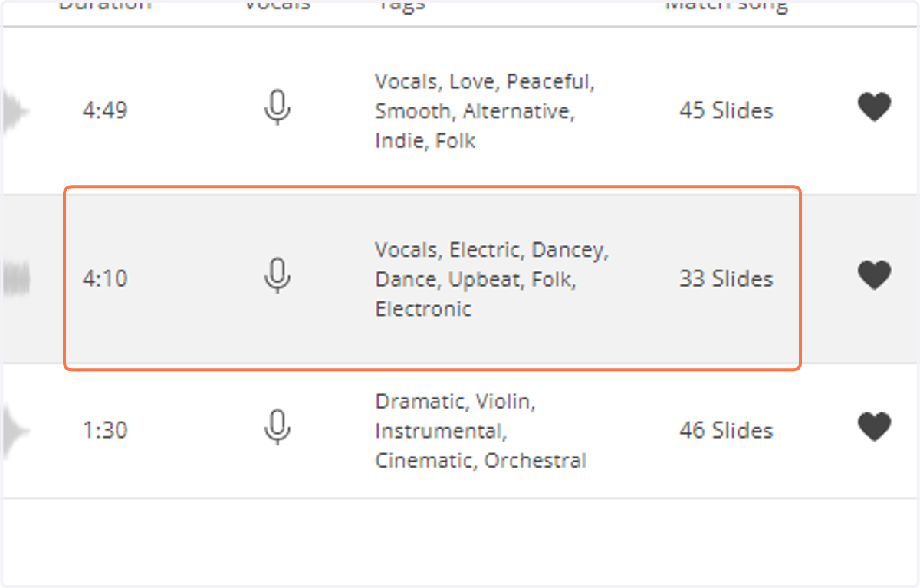The image size is (920, 588).
Task: Click the waveform preview of the 1:30 song
Action: 15,430
